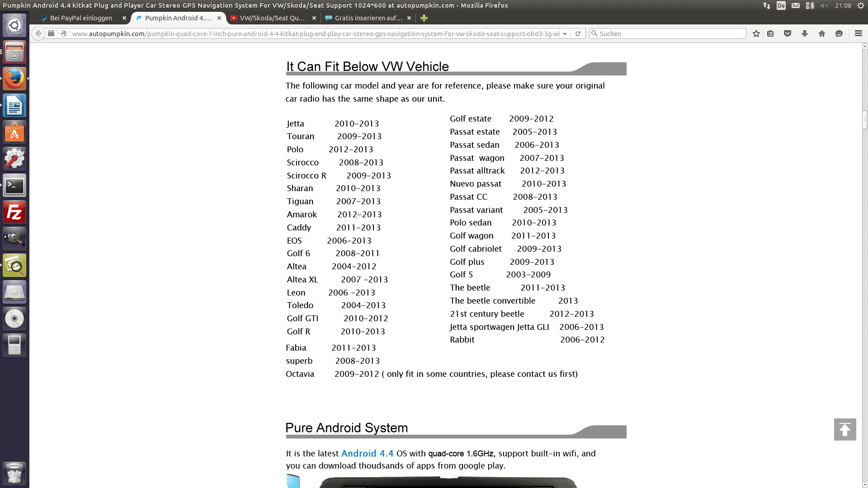Show the clock calendar at 21:08
868x488 pixels.
pyautogui.click(x=843, y=5)
